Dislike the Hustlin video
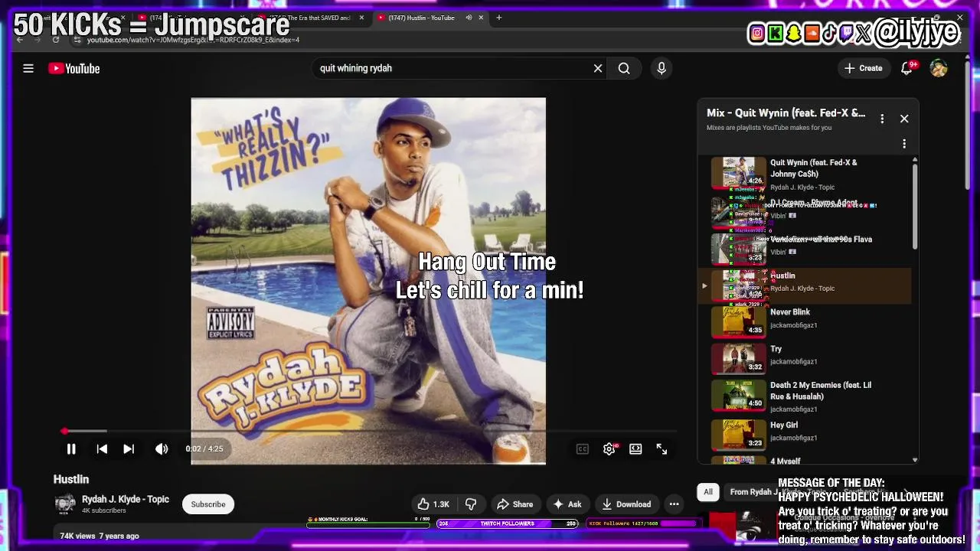Image resolution: width=980 pixels, height=551 pixels. (471, 504)
